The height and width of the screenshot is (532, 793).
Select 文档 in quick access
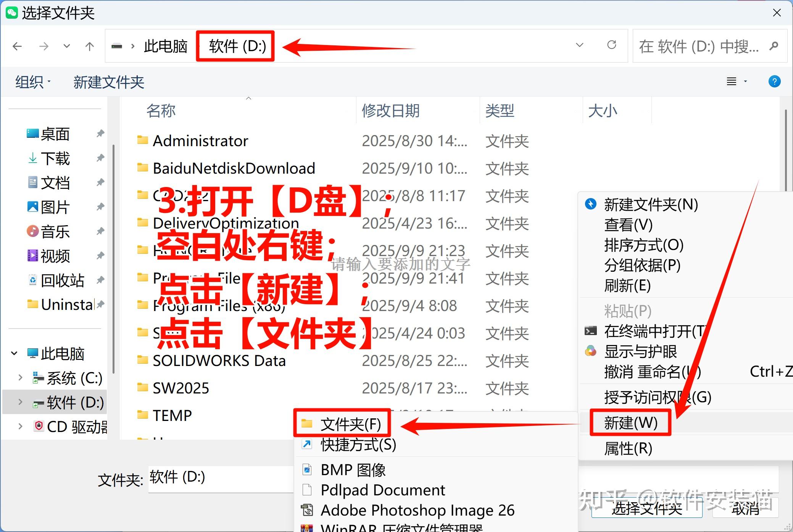[x=48, y=183]
